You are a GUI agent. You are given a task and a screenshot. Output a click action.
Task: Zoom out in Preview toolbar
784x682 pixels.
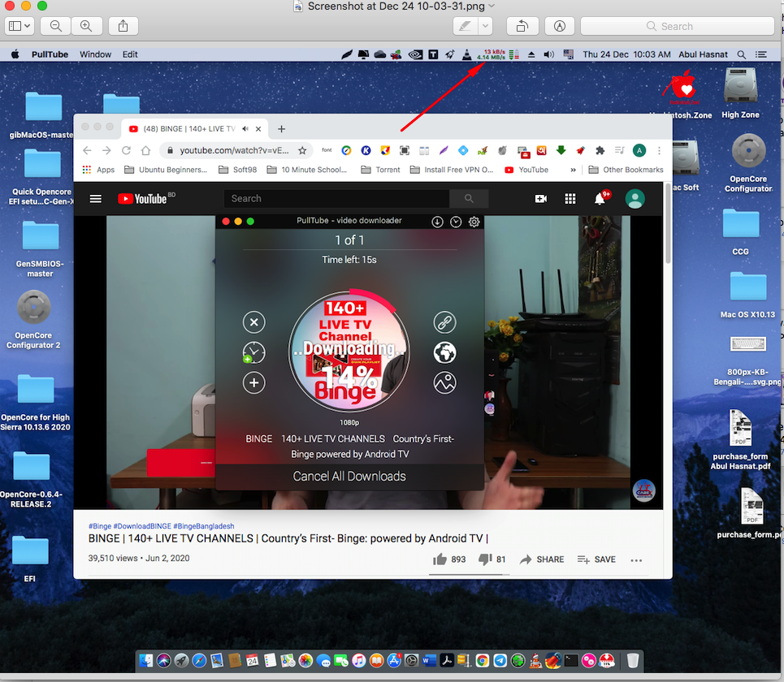pos(56,26)
